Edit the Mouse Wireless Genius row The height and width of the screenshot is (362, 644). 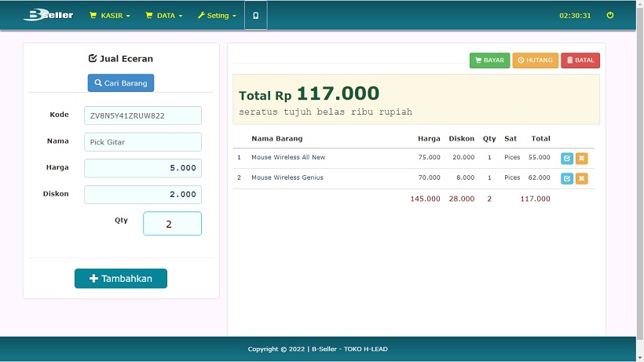point(567,178)
